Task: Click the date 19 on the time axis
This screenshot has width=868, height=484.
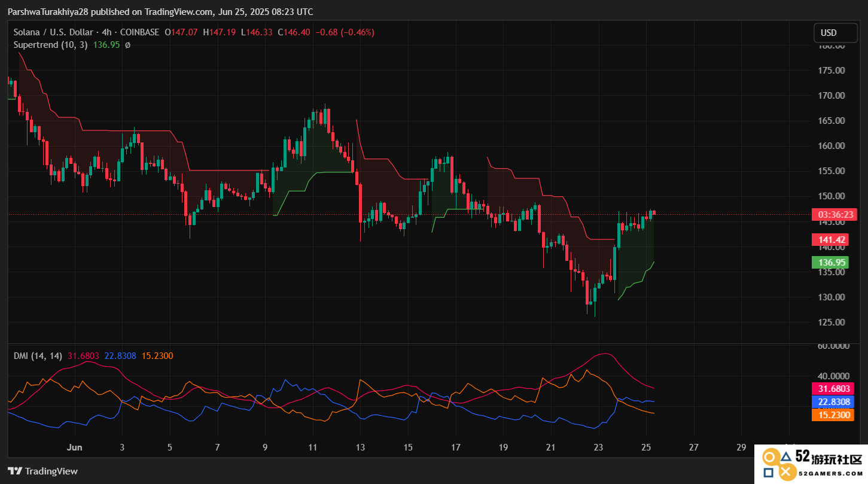Action: click(503, 448)
